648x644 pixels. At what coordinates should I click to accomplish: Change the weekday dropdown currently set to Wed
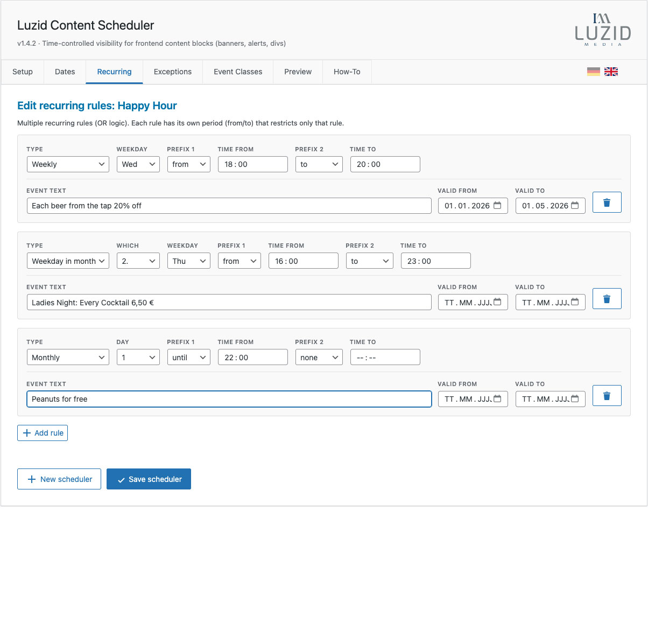coord(138,164)
